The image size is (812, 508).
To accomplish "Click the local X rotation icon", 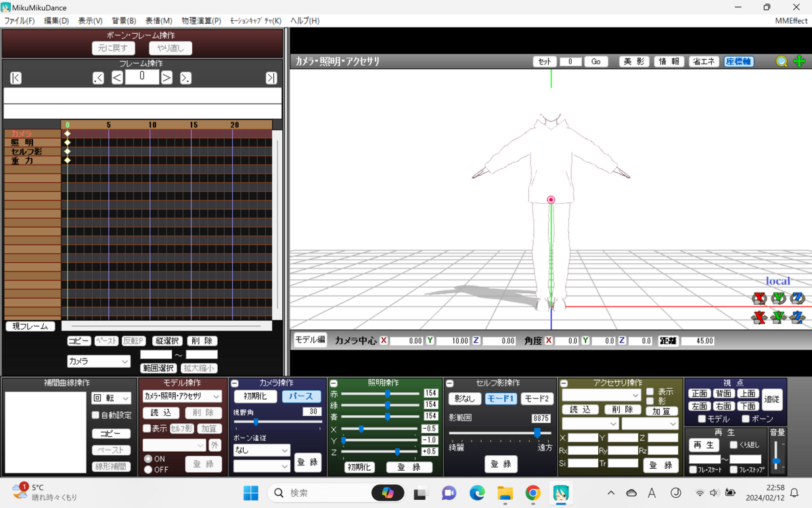I will [x=759, y=298].
